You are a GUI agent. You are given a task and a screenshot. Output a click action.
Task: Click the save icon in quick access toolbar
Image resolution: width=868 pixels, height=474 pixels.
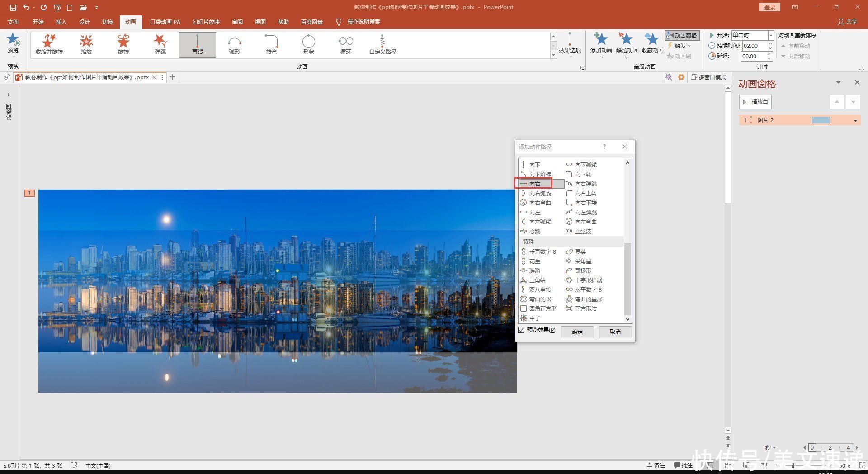click(x=13, y=7)
